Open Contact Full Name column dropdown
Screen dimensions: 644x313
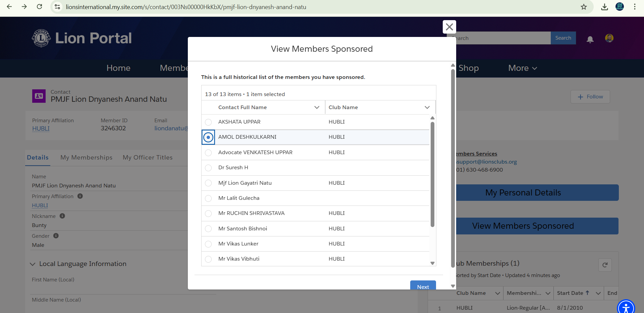point(317,107)
